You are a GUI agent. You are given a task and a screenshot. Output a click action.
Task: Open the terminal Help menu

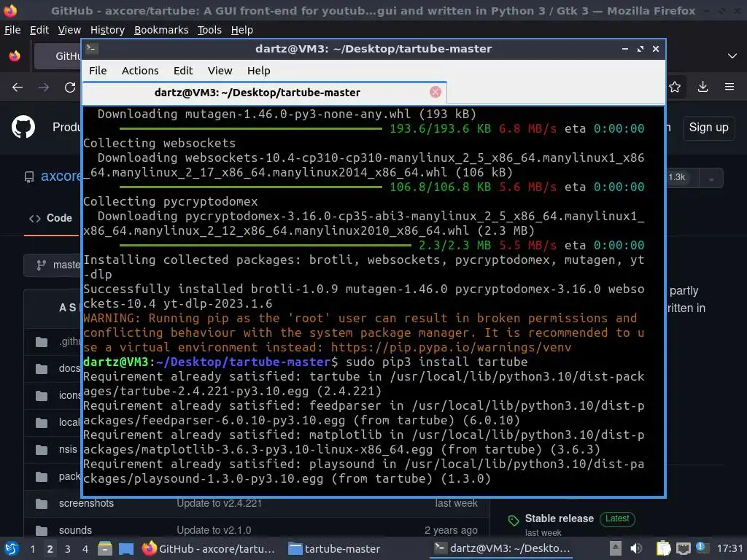tap(259, 71)
